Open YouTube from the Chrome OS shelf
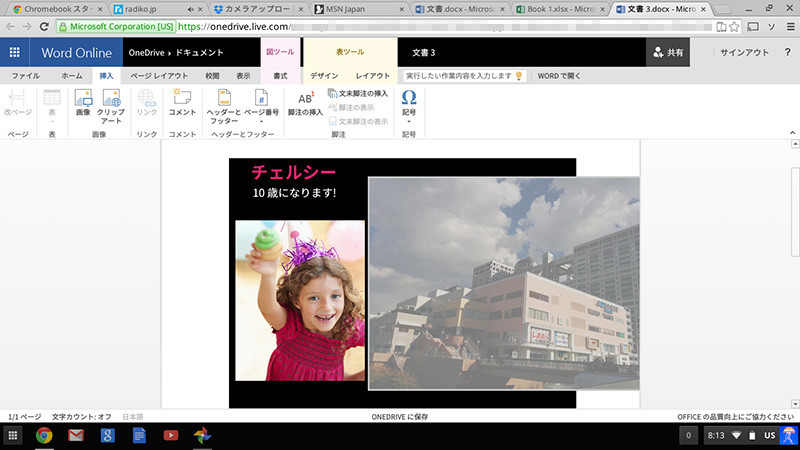800x450 pixels. pos(170,435)
